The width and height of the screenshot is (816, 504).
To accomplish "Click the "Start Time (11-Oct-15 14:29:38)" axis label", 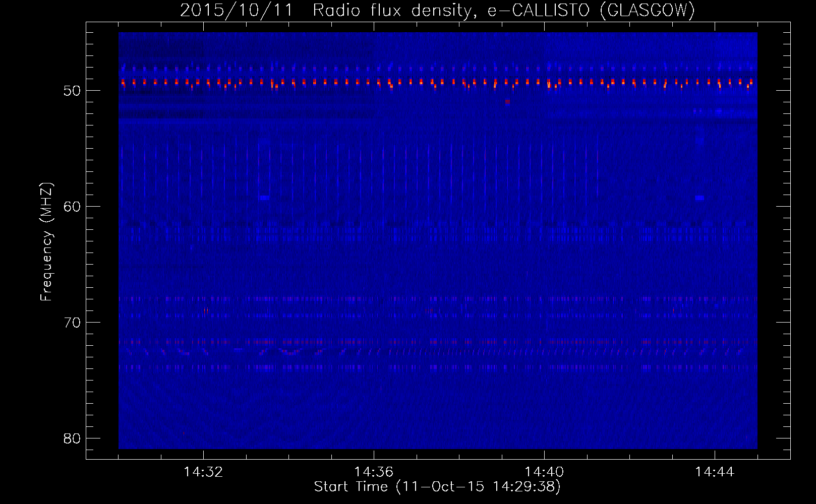I will [x=437, y=487].
